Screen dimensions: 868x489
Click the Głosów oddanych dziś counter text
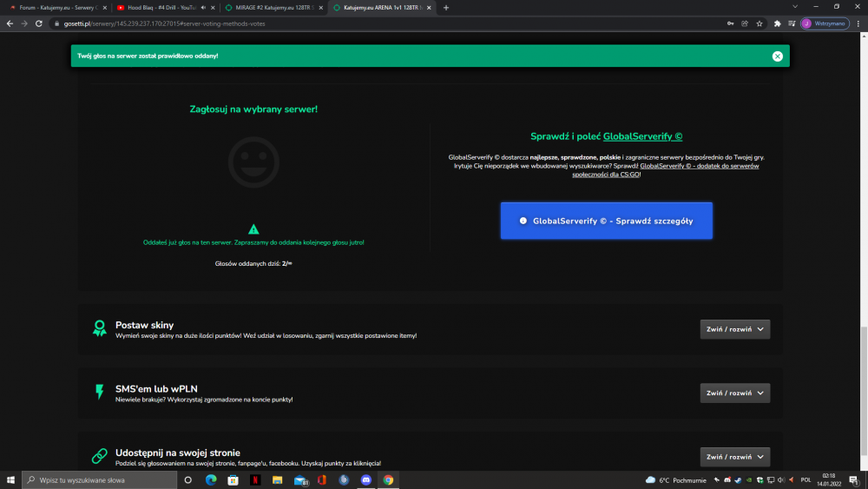point(253,263)
